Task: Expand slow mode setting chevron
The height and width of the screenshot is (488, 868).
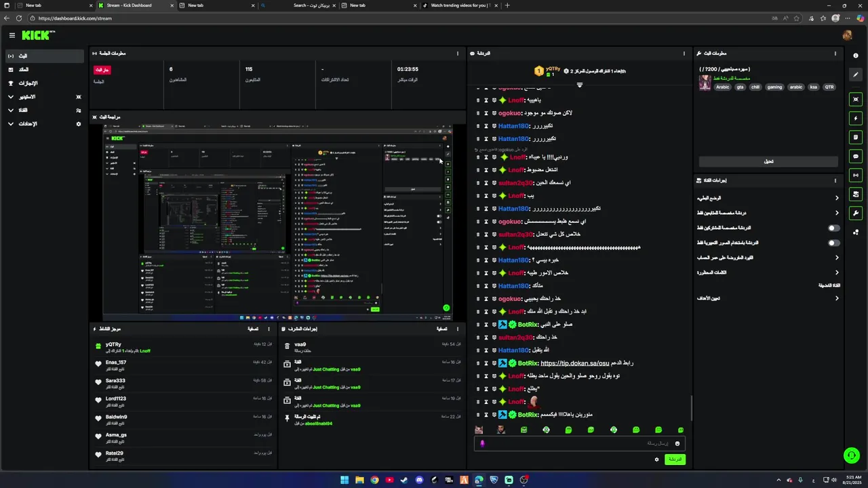Action: click(x=837, y=198)
